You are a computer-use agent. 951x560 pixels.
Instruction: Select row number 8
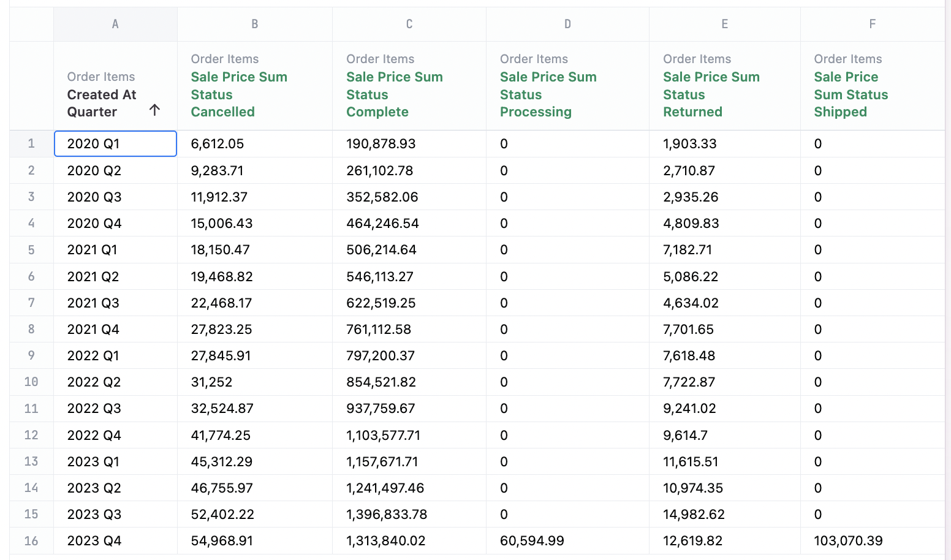click(31, 330)
